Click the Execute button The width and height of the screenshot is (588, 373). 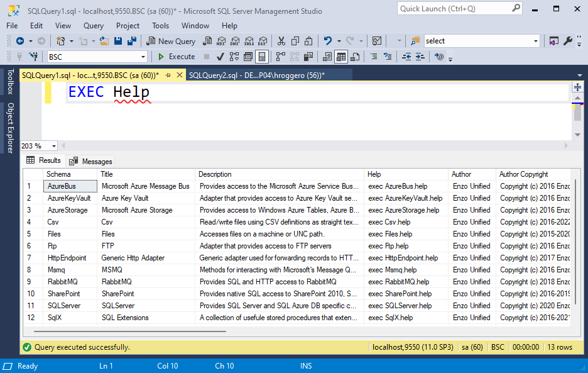tap(177, 57)
